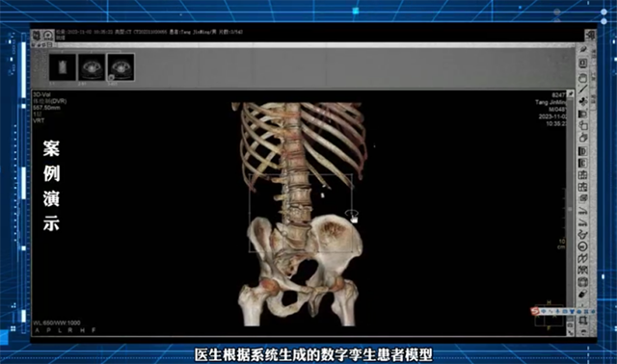Image resolution: width=617 pixels, height=364 pixels.
Task: Click the fan-shaped cine tool icon
Action: [x=583, y=101]
